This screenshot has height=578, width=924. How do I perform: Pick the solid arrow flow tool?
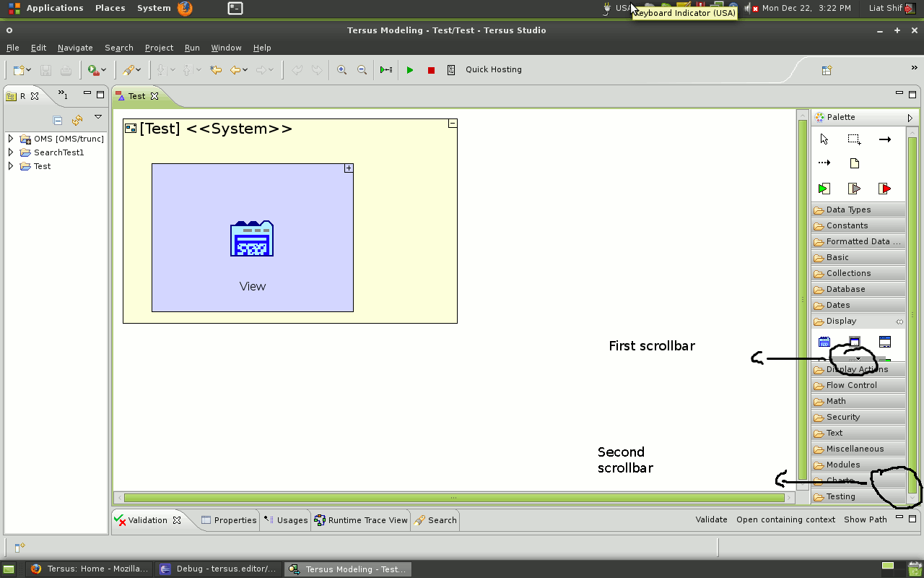(885, 139)
